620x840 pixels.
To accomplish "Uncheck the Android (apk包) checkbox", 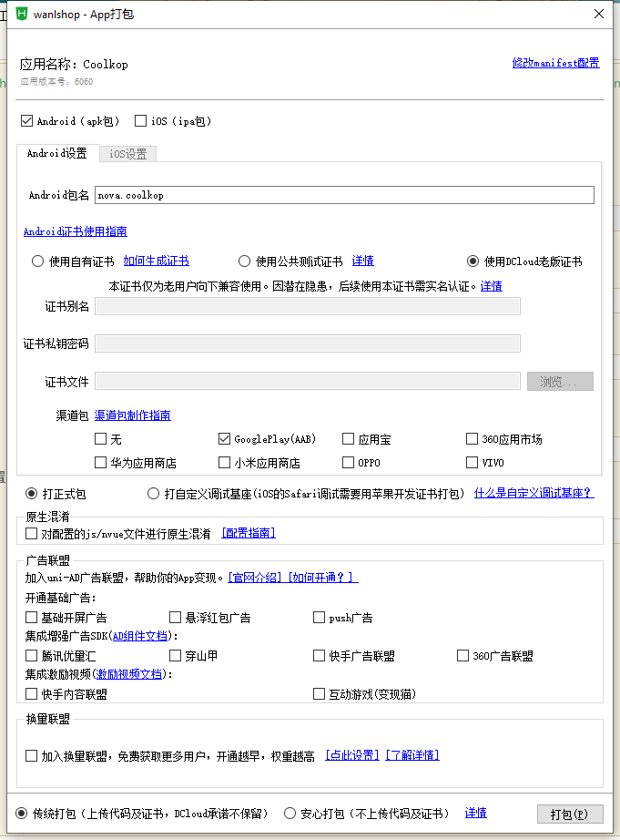I will 26,121.
